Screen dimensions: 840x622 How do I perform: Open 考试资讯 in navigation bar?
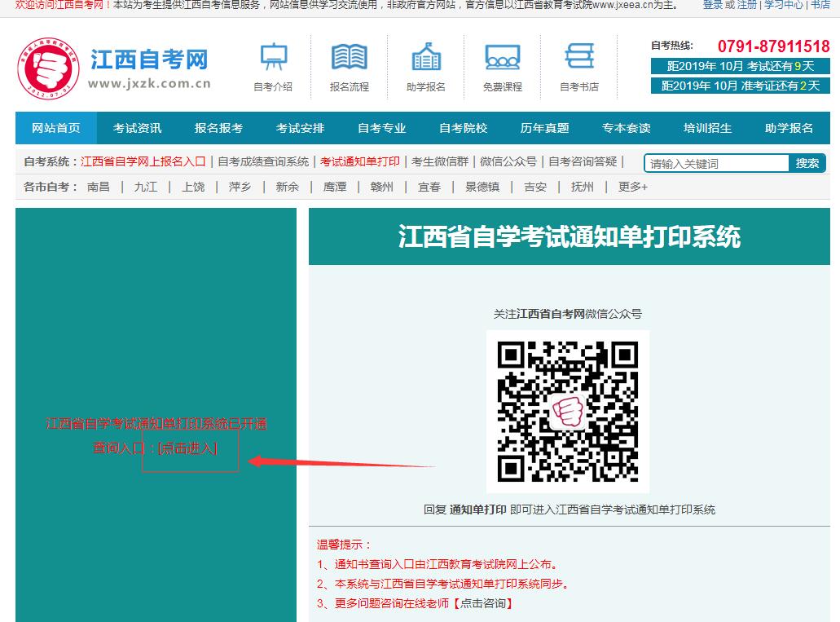(137, 128)
